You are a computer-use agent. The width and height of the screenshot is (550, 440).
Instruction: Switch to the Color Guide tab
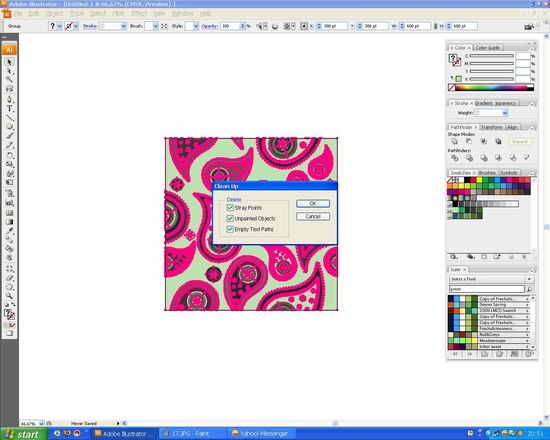coord(488,47)
